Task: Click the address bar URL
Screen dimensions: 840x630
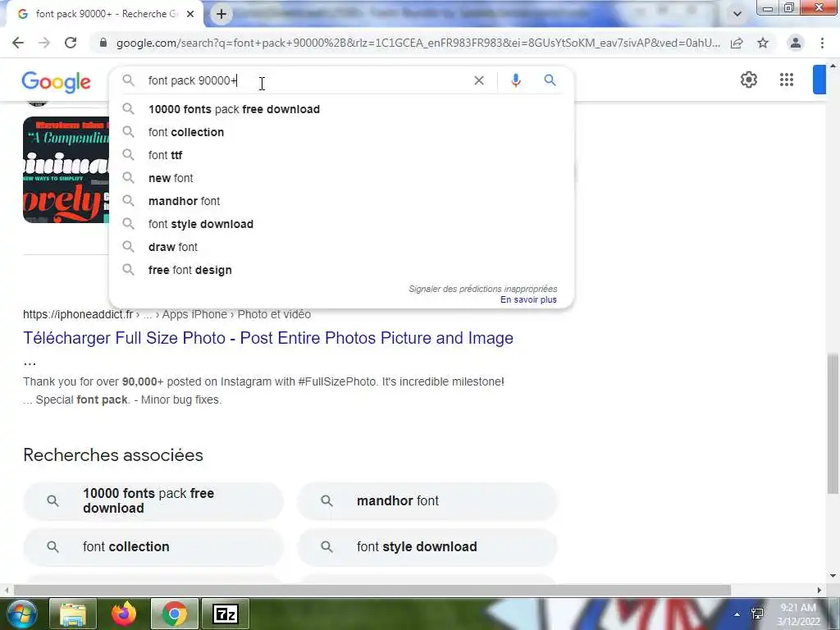Action: [x=418, y=43]
